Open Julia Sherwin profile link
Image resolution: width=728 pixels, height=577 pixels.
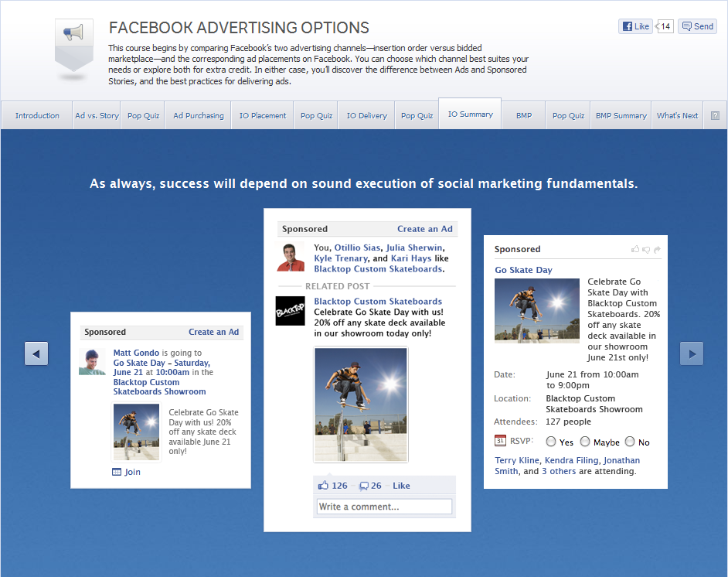[x=414, y=248]
